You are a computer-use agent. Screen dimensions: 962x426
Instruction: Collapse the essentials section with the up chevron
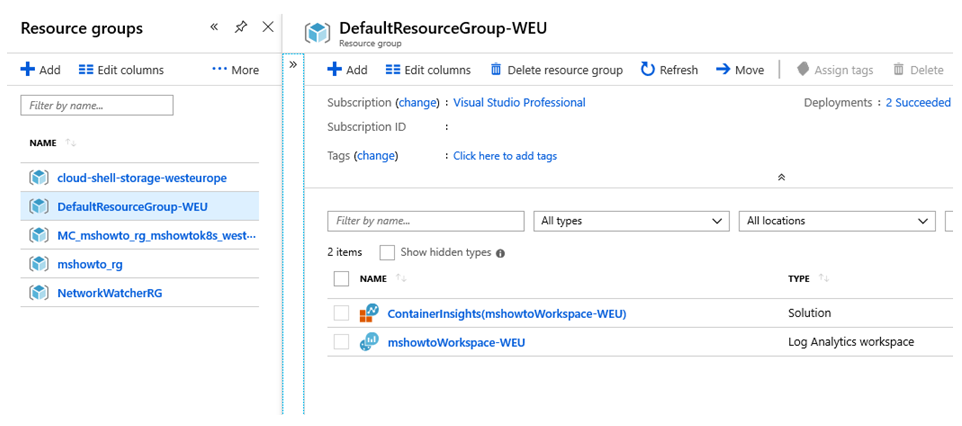click(782, 177)
